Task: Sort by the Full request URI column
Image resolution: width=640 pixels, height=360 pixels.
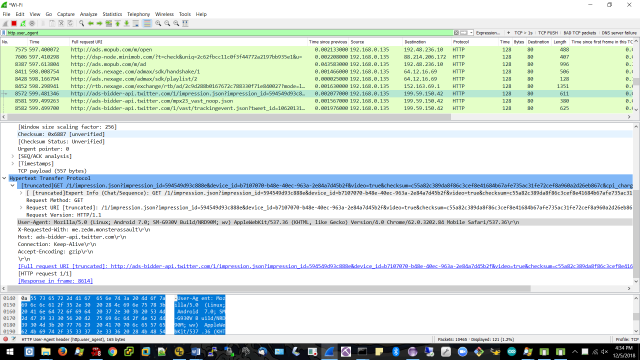Action: click(x=189, y=42)
